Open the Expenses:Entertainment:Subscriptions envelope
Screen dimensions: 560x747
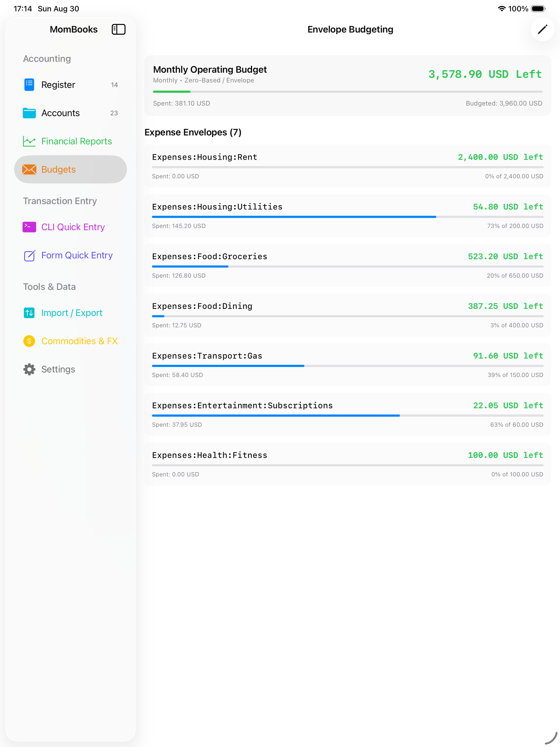348,415
